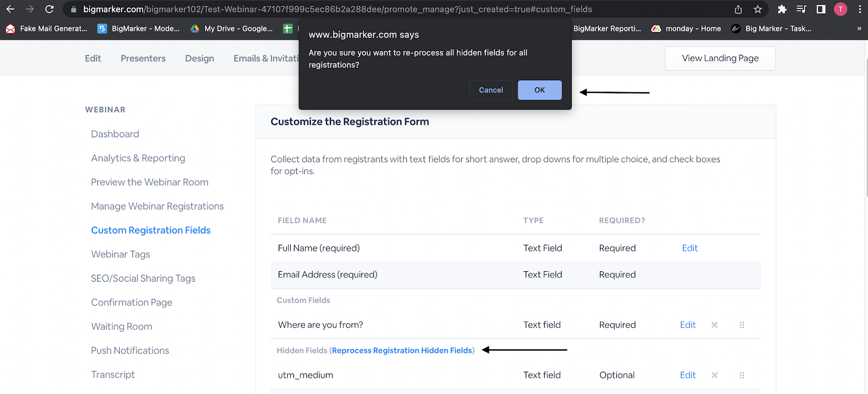This screenshot has height=394, width=868.
Task: Delete the 'Where are you from?' custom field
Action: (x=714, y=325)
